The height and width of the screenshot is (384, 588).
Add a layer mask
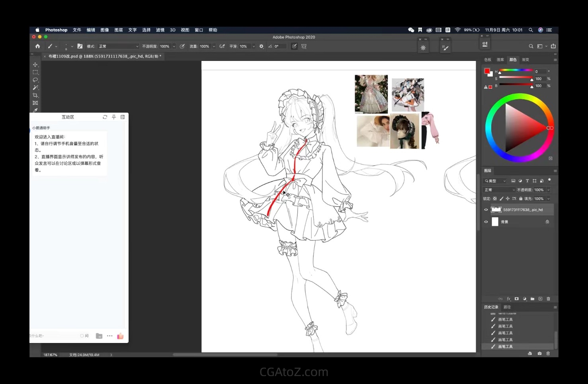516,299
